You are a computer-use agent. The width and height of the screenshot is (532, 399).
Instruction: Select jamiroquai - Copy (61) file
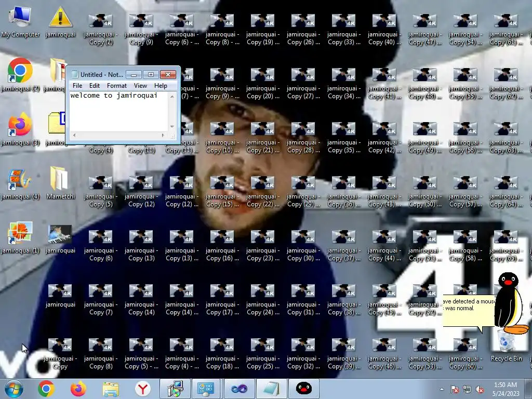pyautogui.click(x=506, y=30)
